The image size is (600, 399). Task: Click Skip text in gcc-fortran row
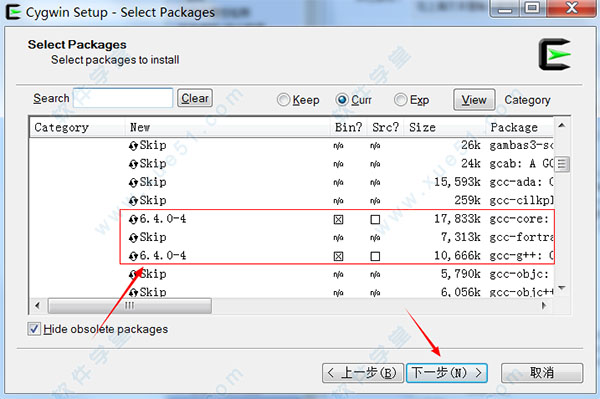(x=153, y=237)
